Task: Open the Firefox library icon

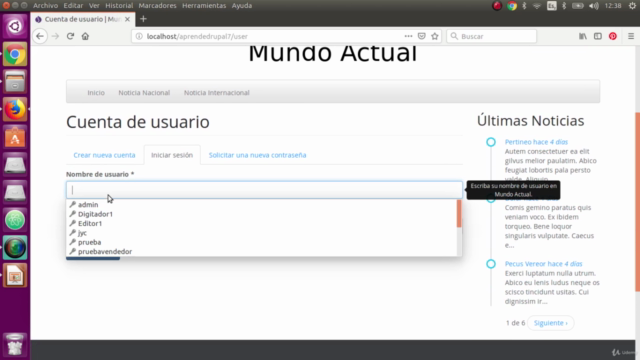Action: (x=583, y=36)
